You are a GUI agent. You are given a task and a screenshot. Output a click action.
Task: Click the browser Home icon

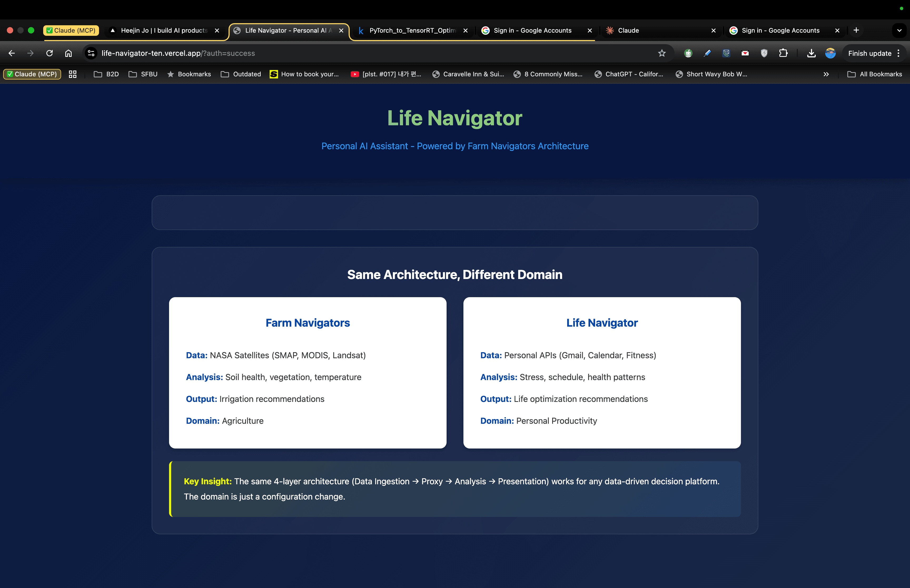pos(68,53)
